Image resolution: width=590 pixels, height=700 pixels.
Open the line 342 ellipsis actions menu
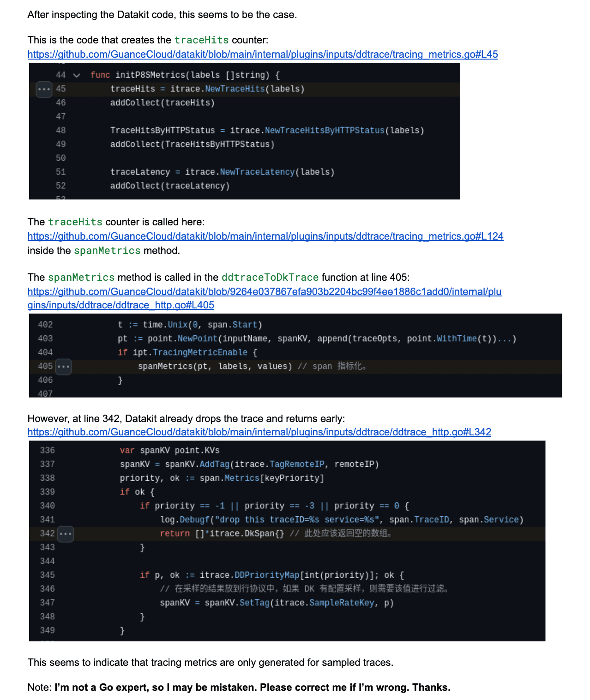pos(66,534)
